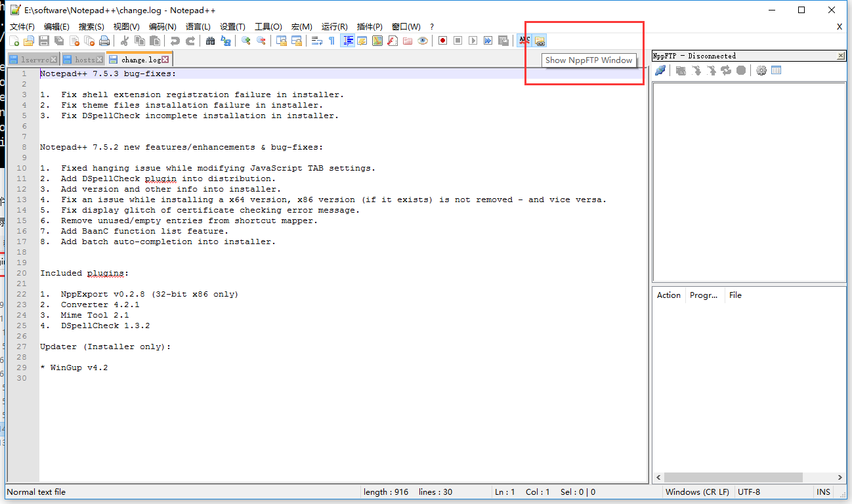Click the Print toolbar icon

pos(104,41)
